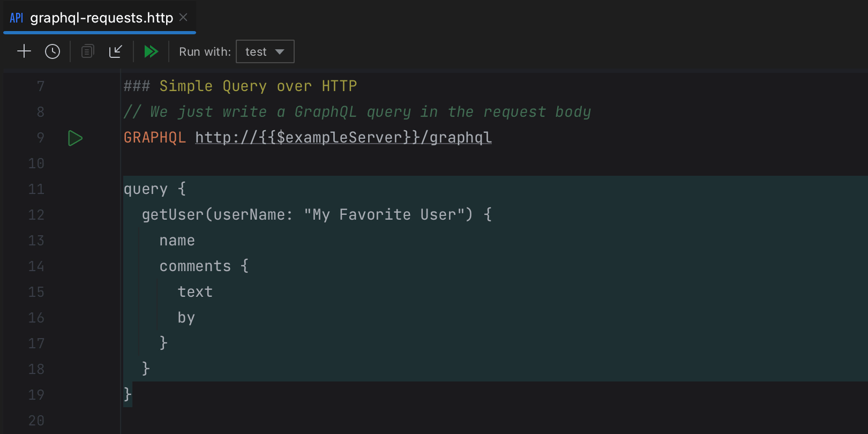Run the GRAPHQL request gutter play icon

(75, 138)
